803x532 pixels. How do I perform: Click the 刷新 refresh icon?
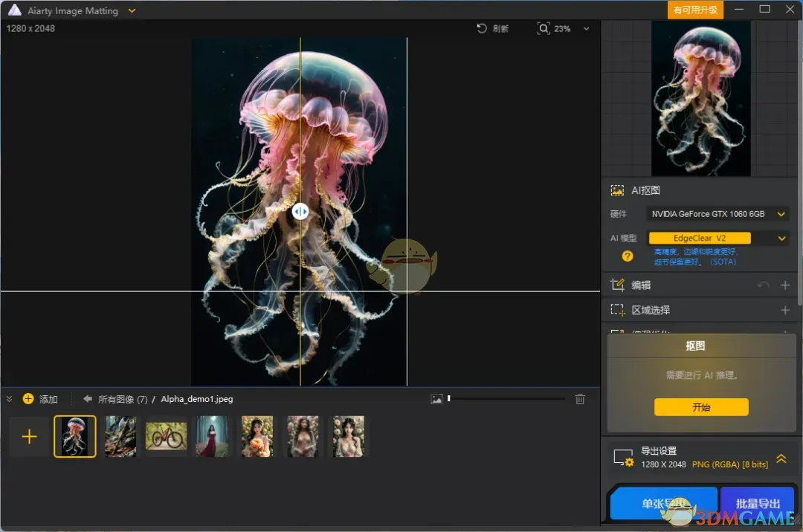pyautogui.click(x=483, y=28)
